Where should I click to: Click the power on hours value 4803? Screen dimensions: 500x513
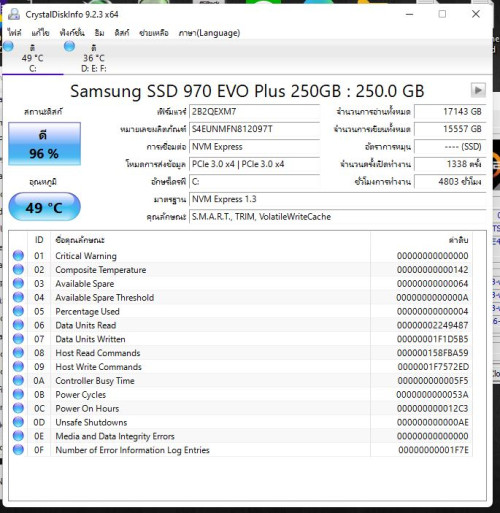point(450,182)
